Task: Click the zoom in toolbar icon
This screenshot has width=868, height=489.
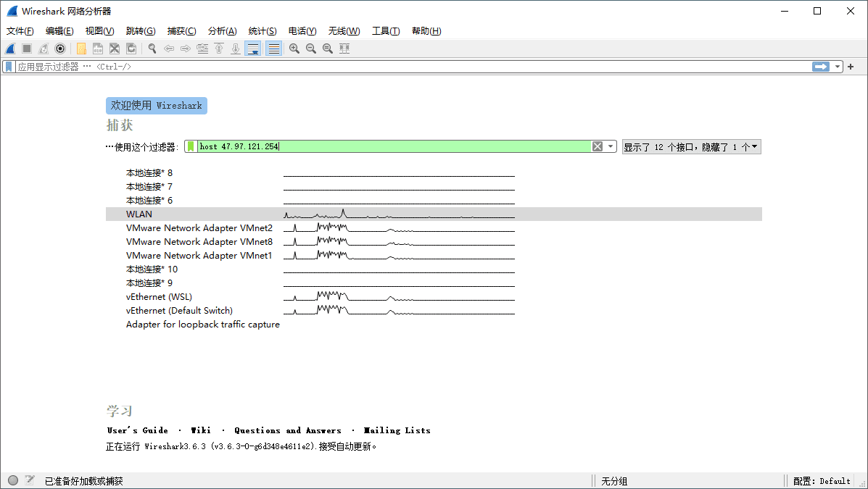Action: [294, 49]
